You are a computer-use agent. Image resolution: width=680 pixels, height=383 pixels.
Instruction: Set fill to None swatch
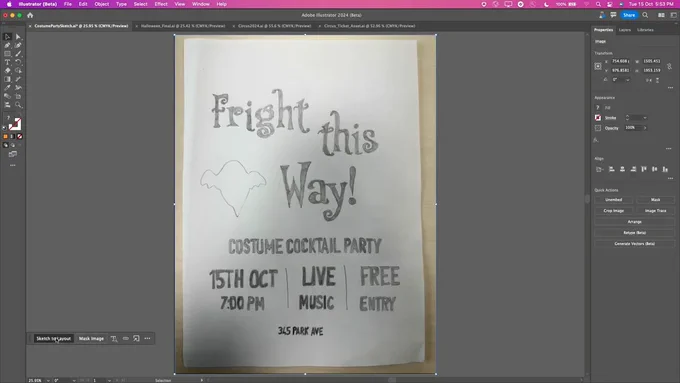coord(20,136)
